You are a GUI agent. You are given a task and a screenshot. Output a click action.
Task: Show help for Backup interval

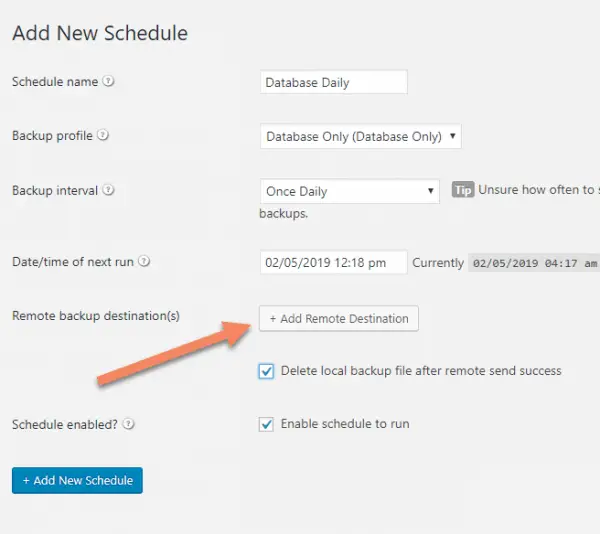click(x=109, y=190)
